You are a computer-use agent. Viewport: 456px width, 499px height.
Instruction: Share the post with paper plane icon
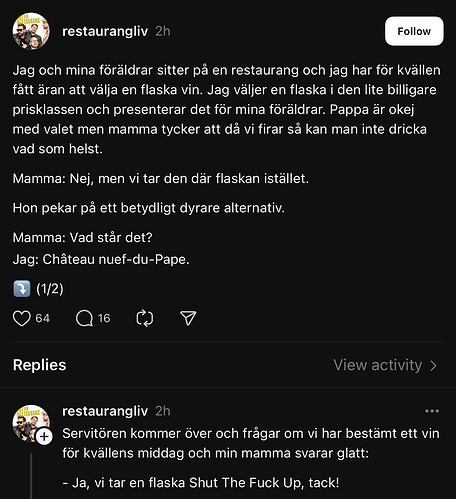tap(188, 318)
